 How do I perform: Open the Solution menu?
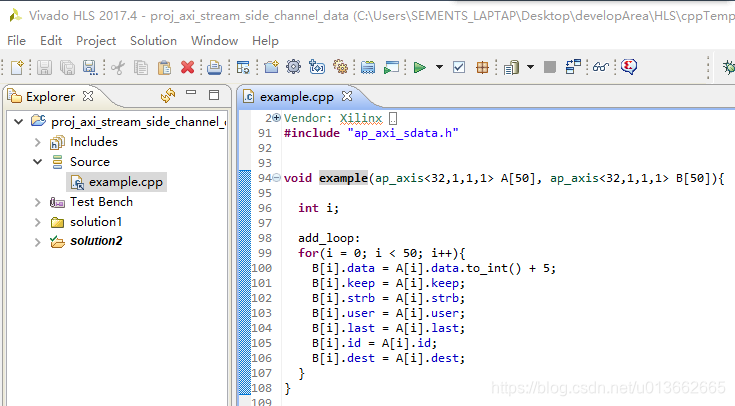click(153, 41)
